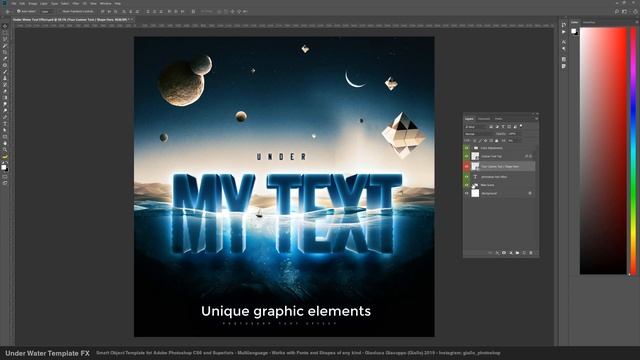The height and width of the screenshot is (360, 640).
Task: Click the Delete layer trash icon
Action: click(531, 253)
